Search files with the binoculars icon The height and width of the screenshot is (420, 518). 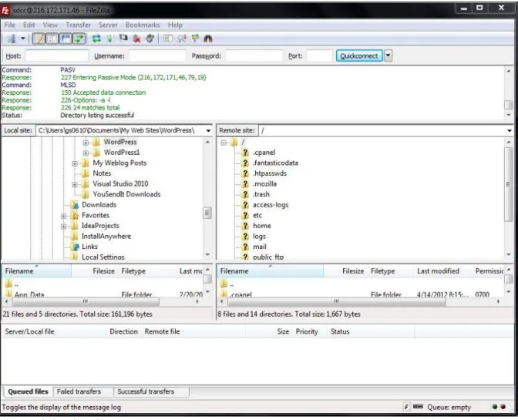coord(208,39)
